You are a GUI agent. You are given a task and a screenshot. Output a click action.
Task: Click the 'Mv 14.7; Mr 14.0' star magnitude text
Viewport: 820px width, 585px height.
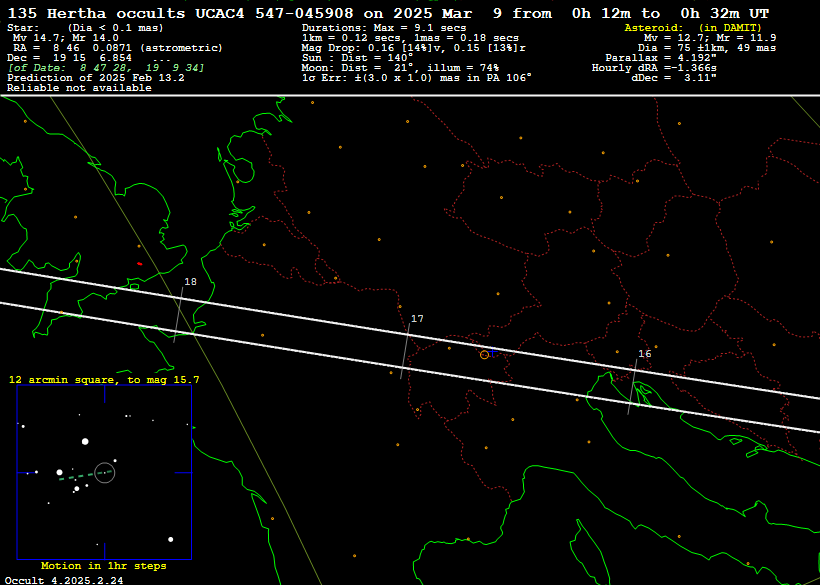click(x=65, y=38)
